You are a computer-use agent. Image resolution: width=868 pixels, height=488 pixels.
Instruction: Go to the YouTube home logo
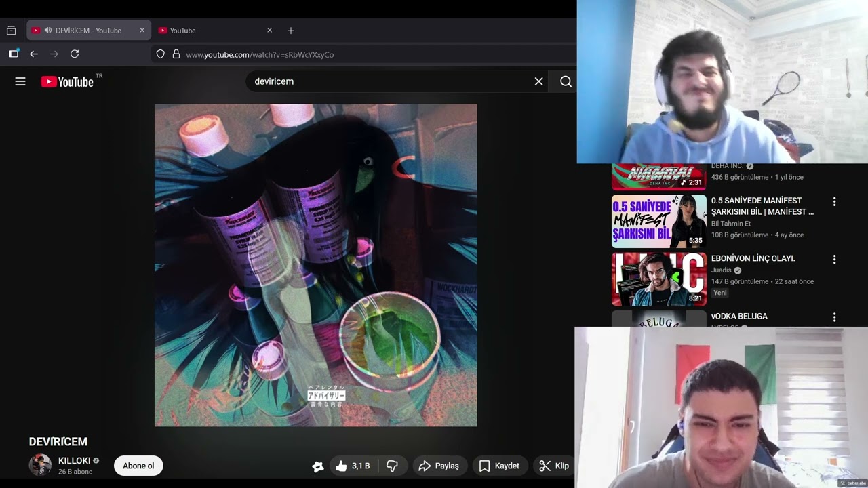click(67, 81)
